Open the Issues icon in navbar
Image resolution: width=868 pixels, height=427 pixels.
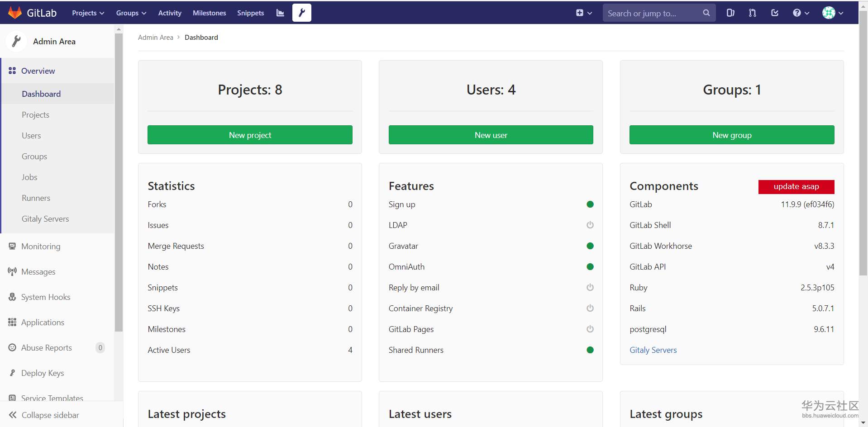(x=730, y=13)
